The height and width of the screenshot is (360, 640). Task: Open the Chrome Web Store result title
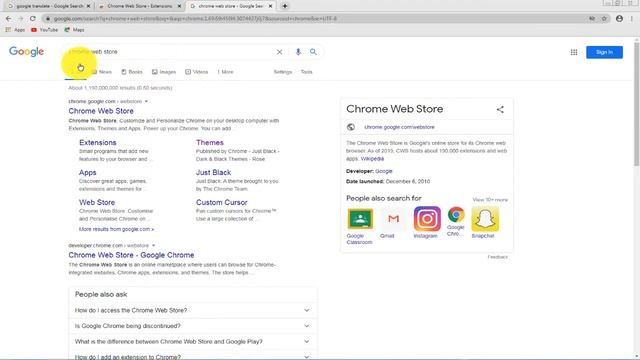click(x=101, y=111)
